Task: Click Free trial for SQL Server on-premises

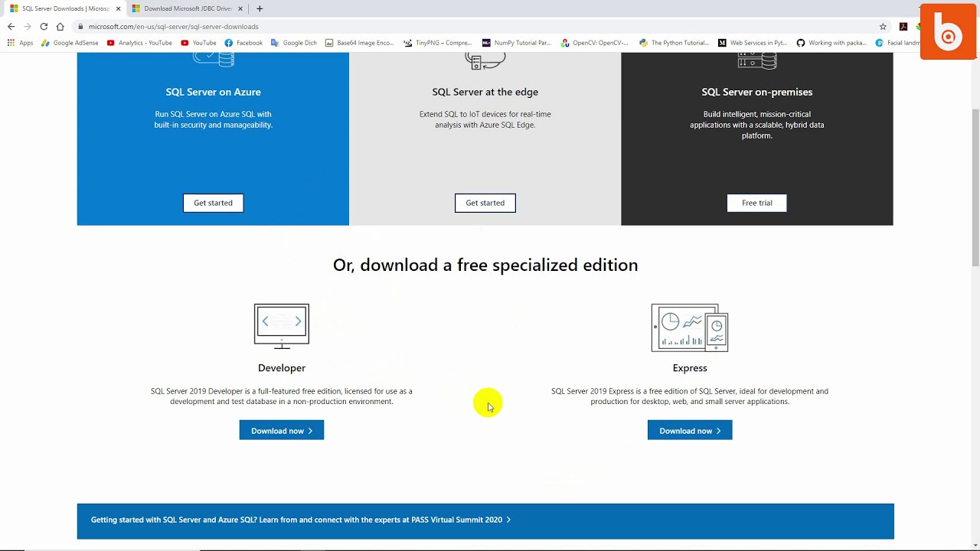Action: (756, 203)
